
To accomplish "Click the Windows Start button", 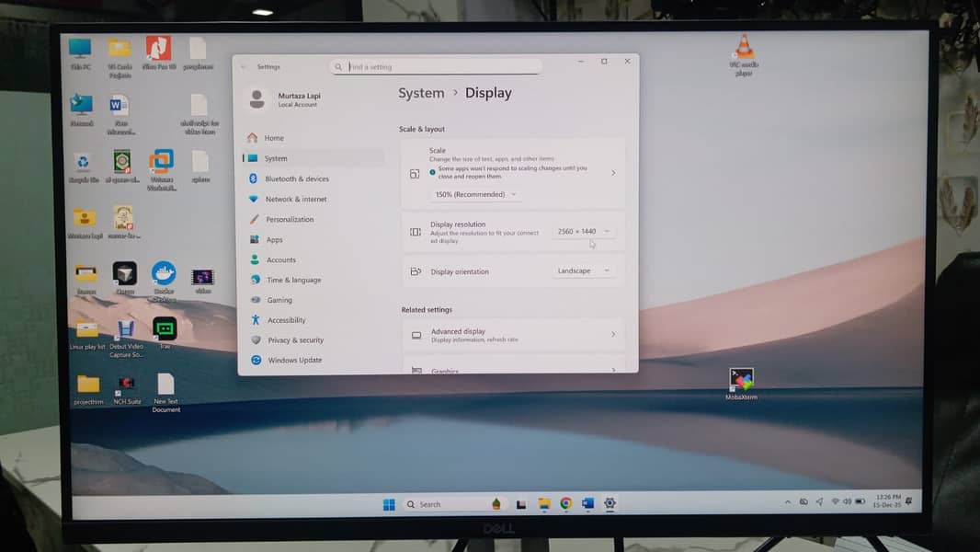I will [389, 504].
